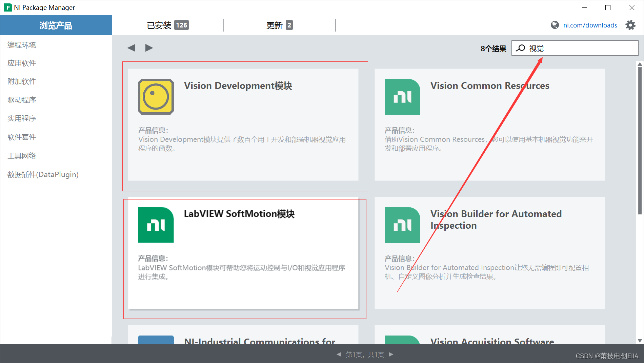Image resolution: width=644 pixels, height=363 pixels.
Task: Switch to the 更新 tab
Action: click(x=280, y=25)
